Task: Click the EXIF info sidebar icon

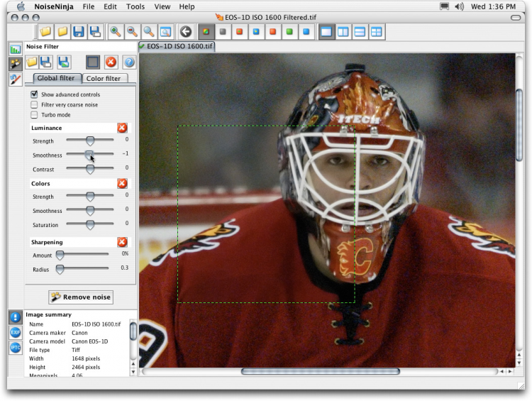Action: click(16, 332)
